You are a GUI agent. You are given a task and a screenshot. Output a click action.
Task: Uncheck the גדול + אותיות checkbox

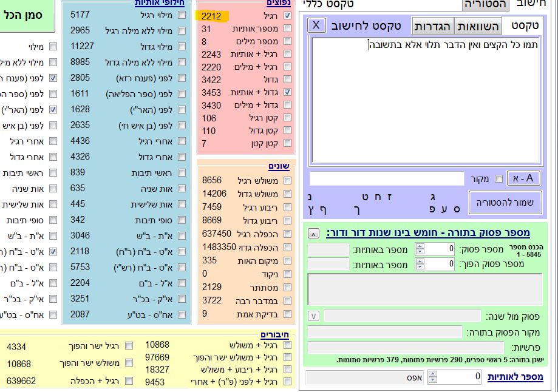tap(287, 92)
